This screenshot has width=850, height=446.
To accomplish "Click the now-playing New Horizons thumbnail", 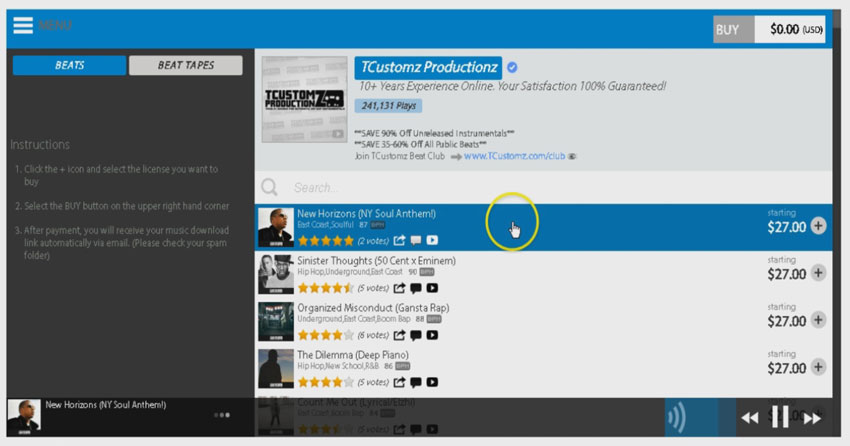I will tap(23, 417).
